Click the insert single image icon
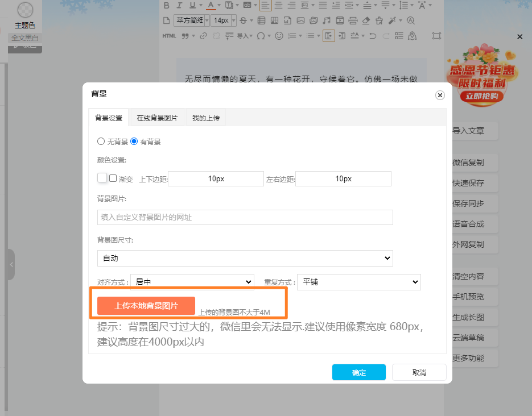532x416 pixels. [300, 20]
